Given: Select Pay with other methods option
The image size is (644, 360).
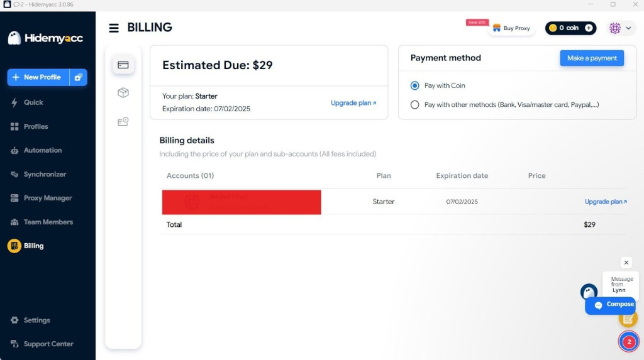Looking at the screenshot, I should pyautogui.click(x=414, y=105).
